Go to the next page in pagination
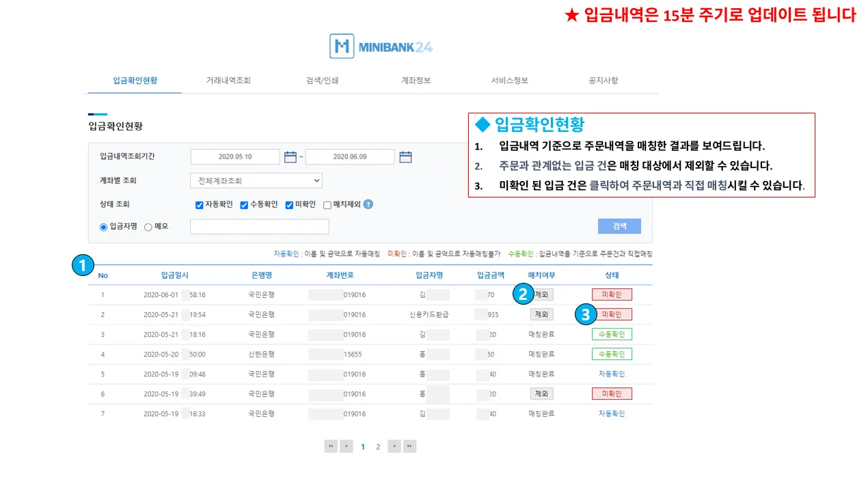 394,446
